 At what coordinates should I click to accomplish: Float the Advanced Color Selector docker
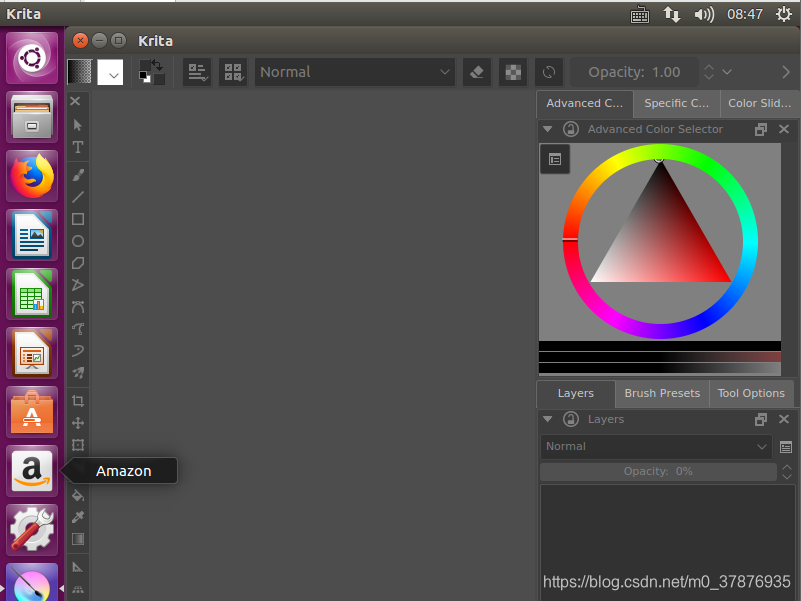(x=761, y=129)
